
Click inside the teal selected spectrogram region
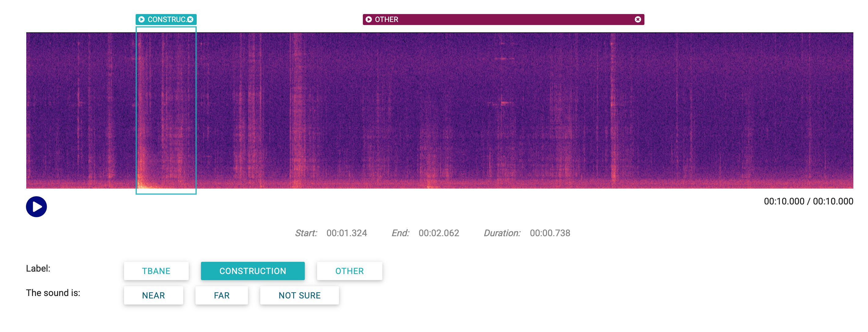[x=166, y=111]
